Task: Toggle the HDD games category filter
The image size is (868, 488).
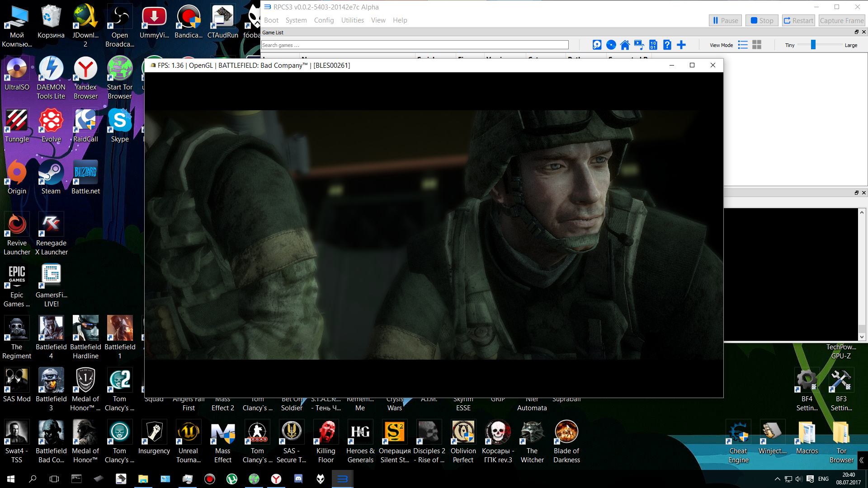Action: 597,45
